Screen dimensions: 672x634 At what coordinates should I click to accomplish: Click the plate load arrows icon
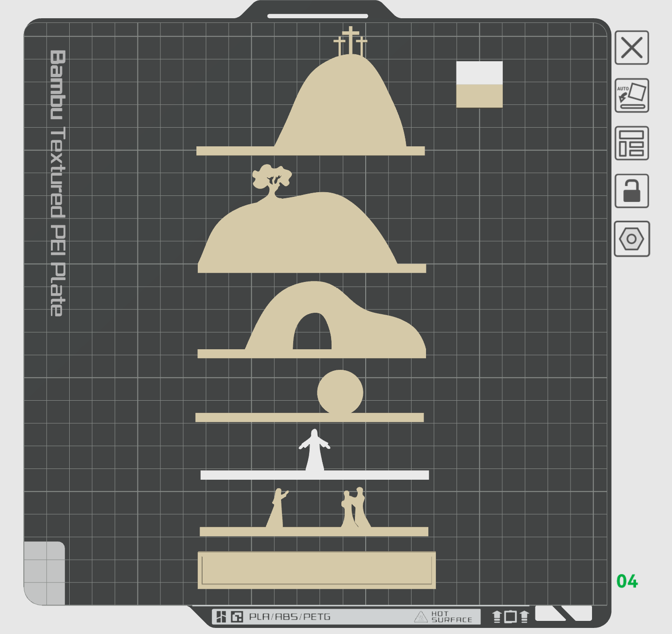(x=511, y=617)
